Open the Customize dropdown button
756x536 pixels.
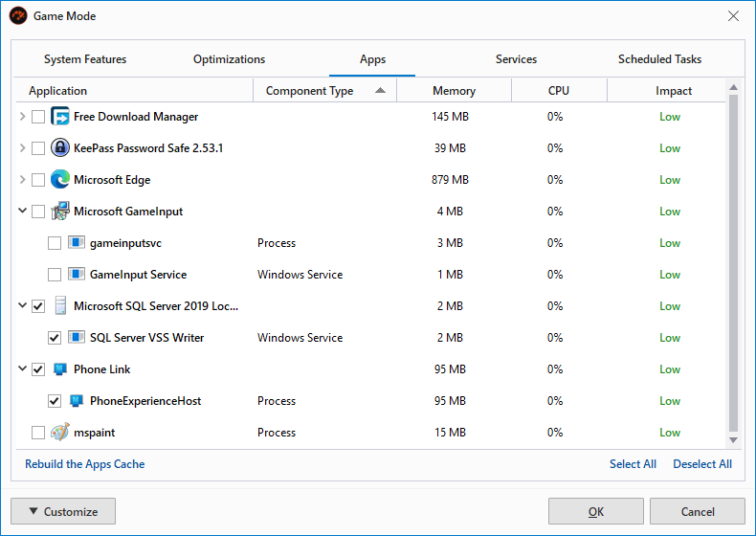tap(63, 511)
